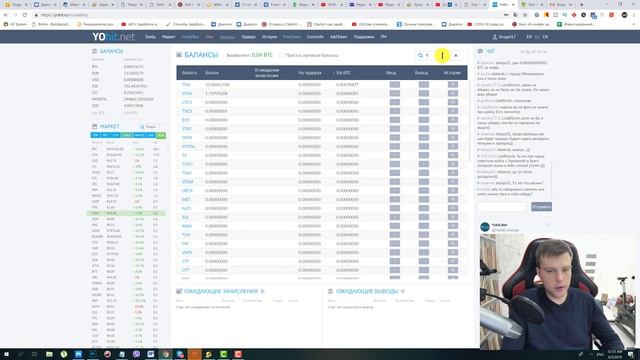Viewport: 640px width, 360px height.
Task: Click the chat message input field
Action: click(x=503, y=207)
